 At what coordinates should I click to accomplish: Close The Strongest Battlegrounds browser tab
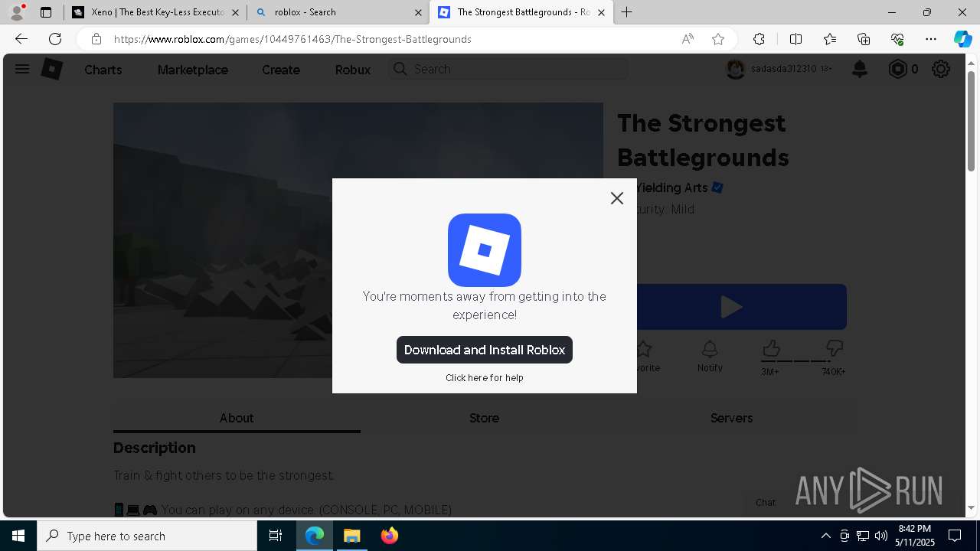pyautogui.click(x=601, y=12)
